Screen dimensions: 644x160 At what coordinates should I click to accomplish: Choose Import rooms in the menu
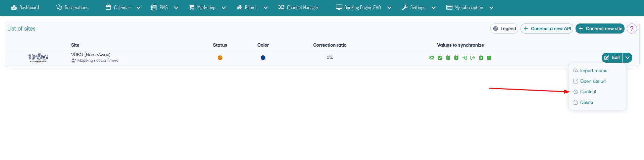593,70
